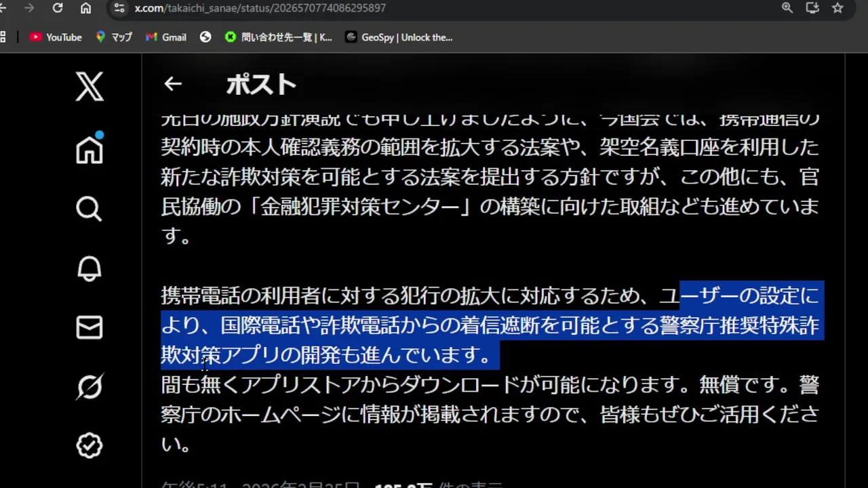The image size is (868, 488).
Task: Open Grok from the sidebar
Action: 90,387
